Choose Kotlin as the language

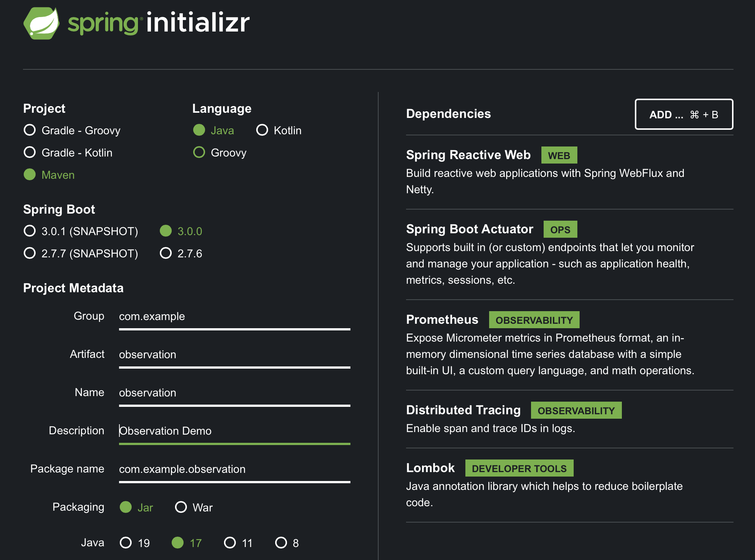[x=262, y=130]
